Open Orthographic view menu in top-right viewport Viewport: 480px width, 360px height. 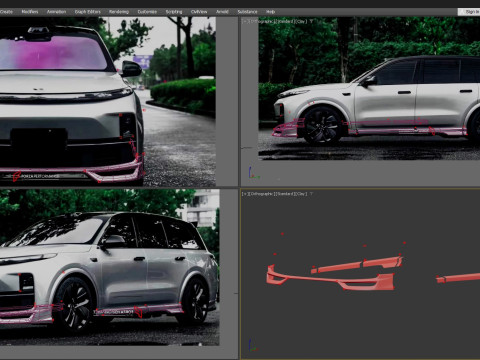(262, 21)
